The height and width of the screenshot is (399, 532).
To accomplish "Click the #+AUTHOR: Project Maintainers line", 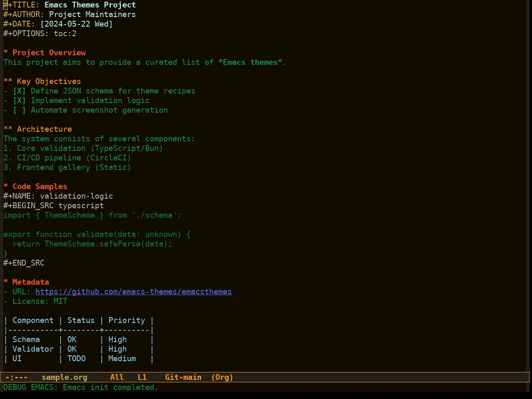I will point(69,15).
